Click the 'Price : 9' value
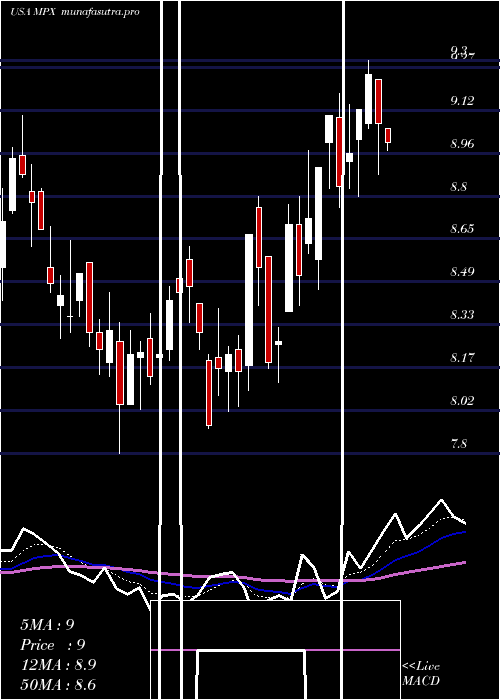500x700 pixels. pyautogui.click(x=53, y=645)
